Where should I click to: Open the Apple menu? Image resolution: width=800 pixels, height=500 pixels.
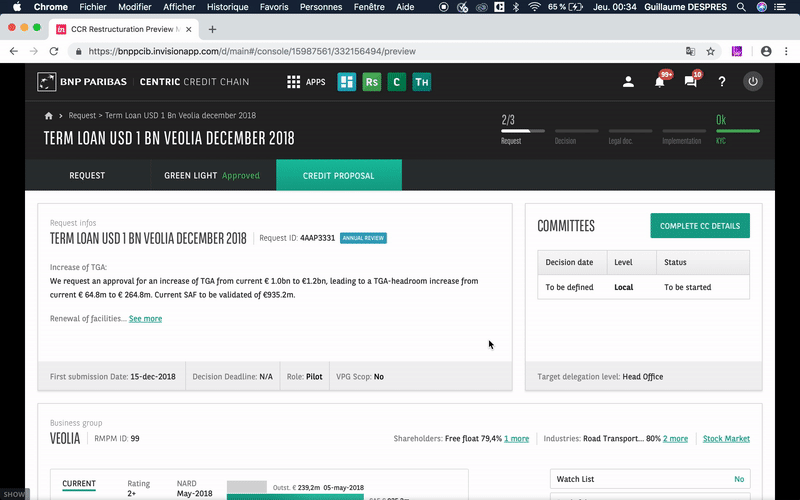17,7
